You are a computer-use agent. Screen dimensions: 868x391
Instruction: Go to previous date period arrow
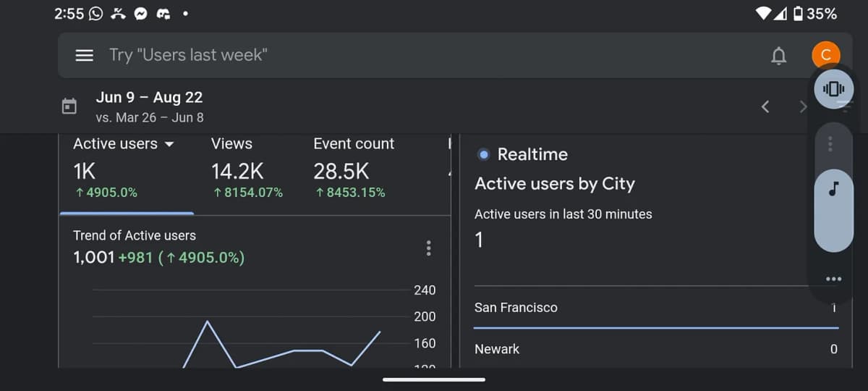(x=766, y=107)
